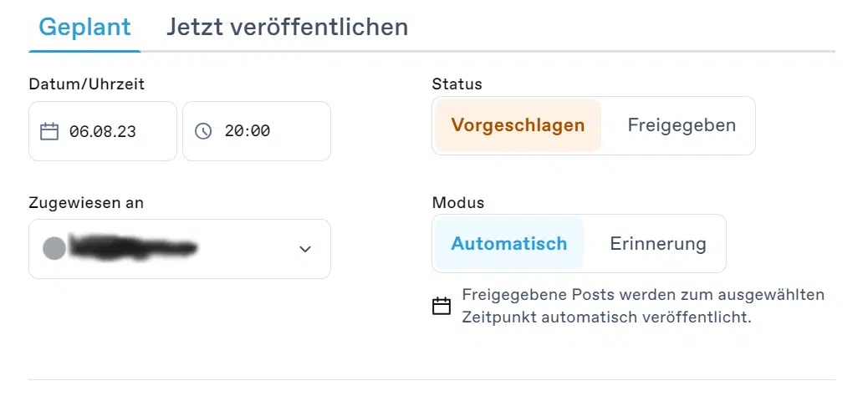Image resolution: width=868 pixels, height=411 pixels.
Task: Click the blue underline beneath the Geplant tab
Action: [x=84, y=51]
